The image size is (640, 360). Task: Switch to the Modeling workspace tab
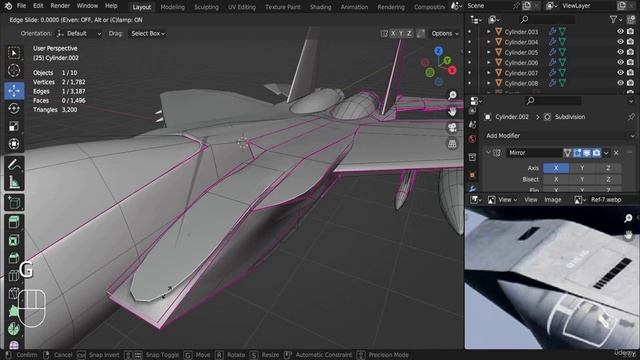173,7
